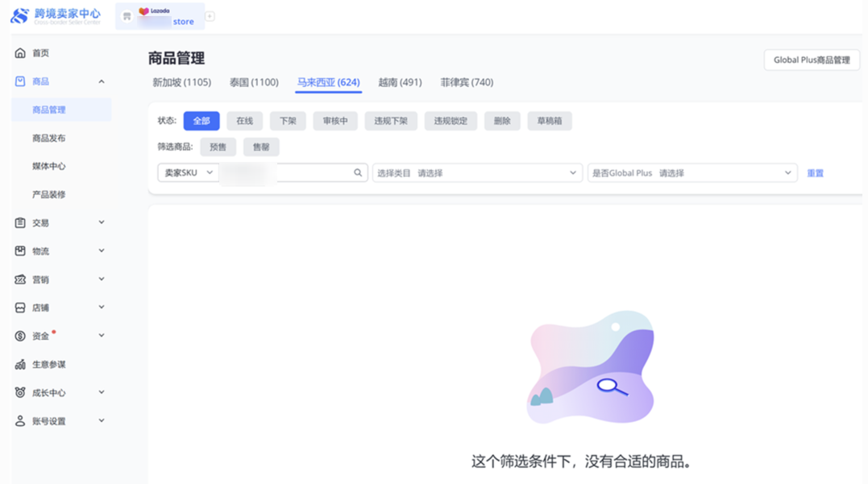This screenshot has height=484, width=868.
Task: Open the 选择类目 category dropdown
Action: (477, 173)
